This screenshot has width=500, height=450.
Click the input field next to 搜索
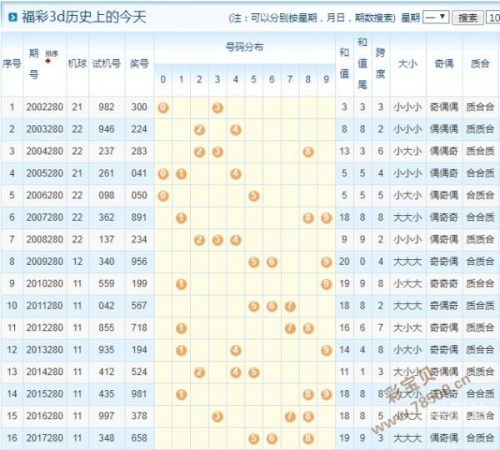[x=494, y=17]
